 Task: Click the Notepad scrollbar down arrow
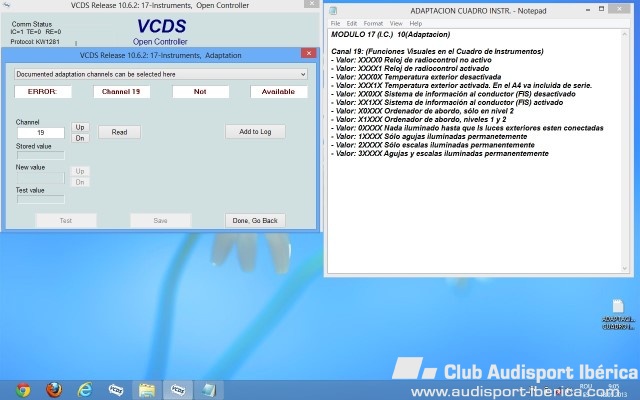(624, 268)
